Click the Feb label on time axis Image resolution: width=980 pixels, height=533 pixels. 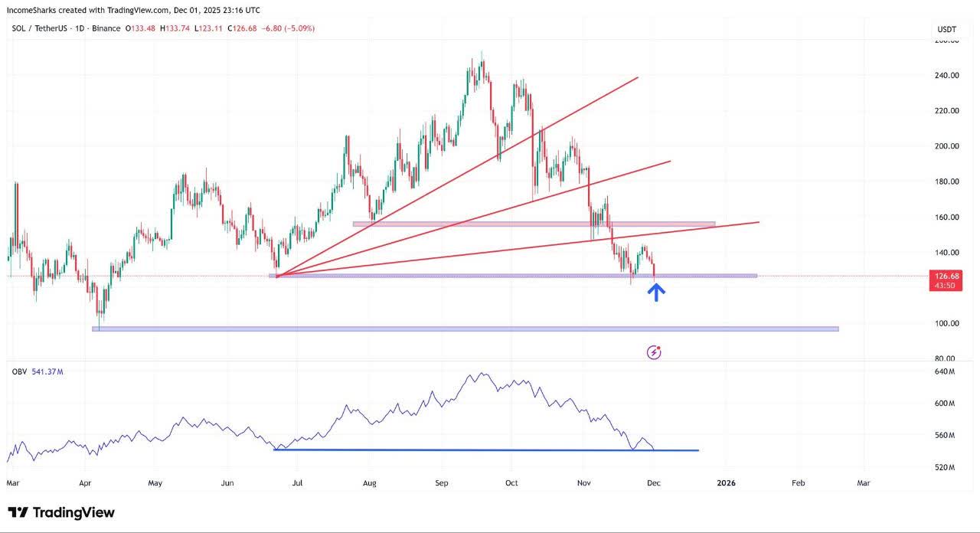coord(798,483)
